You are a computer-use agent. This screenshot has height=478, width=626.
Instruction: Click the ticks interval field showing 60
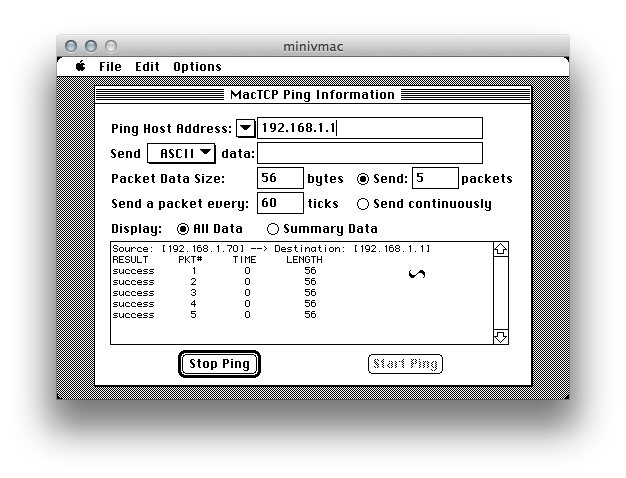(x=280, y=203)
